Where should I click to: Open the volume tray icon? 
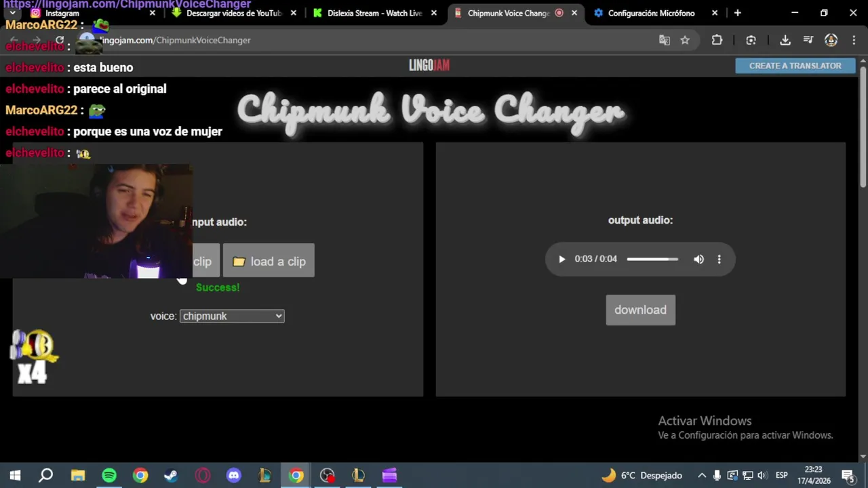(762, 475)
